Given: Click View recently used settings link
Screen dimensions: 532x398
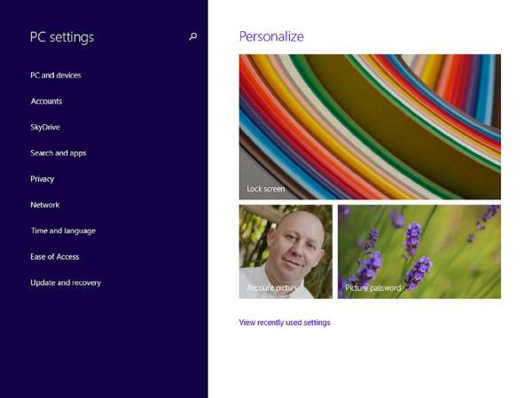Looking at the screenshot, I should tap(285, 323).
